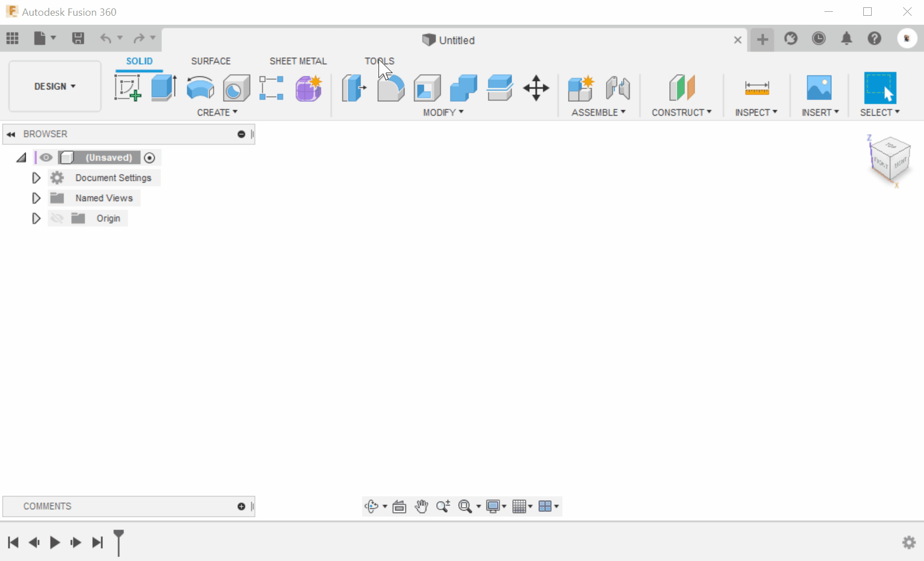This screenshot has width=924, height=561.
Task: Expand the Document Settings node
Action: pos(36,178)
